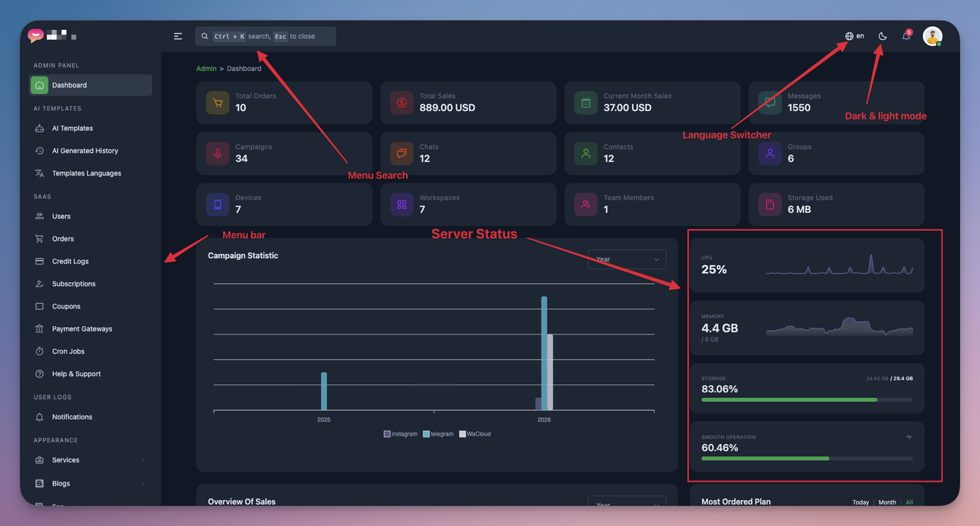
Task: Open the language switcher globe icon
Action: [849, 36]
